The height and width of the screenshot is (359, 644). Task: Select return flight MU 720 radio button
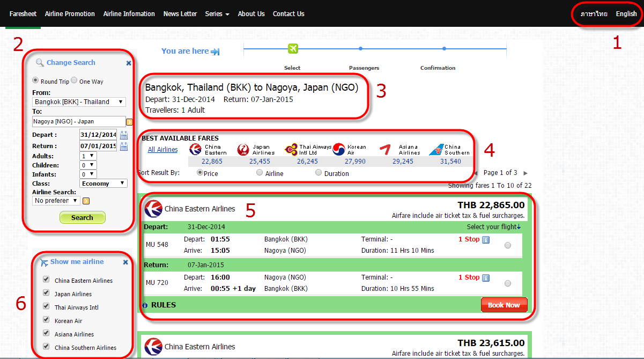coord(508,283)
